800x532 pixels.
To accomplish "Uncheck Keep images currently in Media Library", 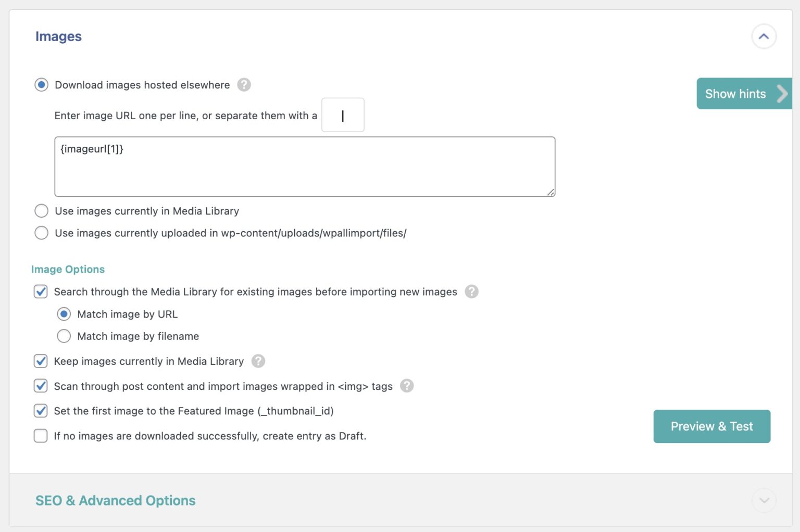I will 41,361.
